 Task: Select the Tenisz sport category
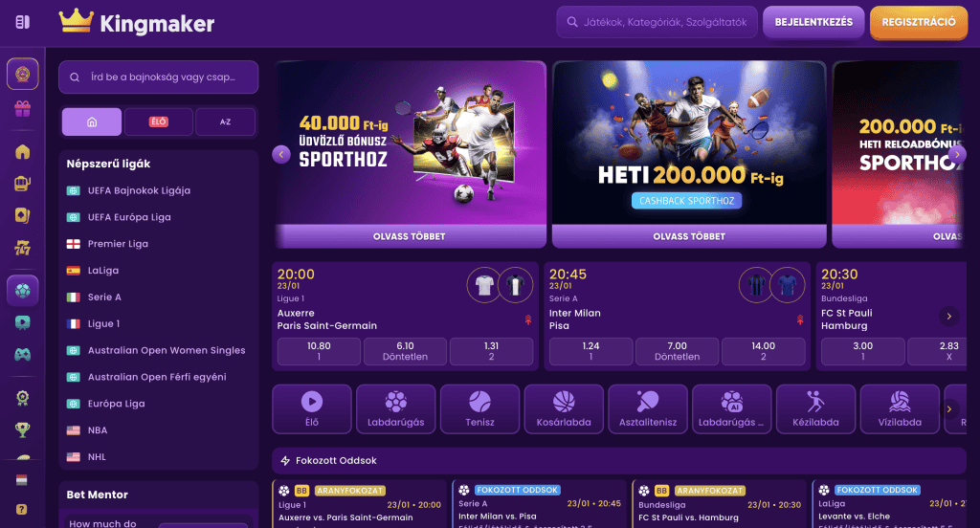480,408
